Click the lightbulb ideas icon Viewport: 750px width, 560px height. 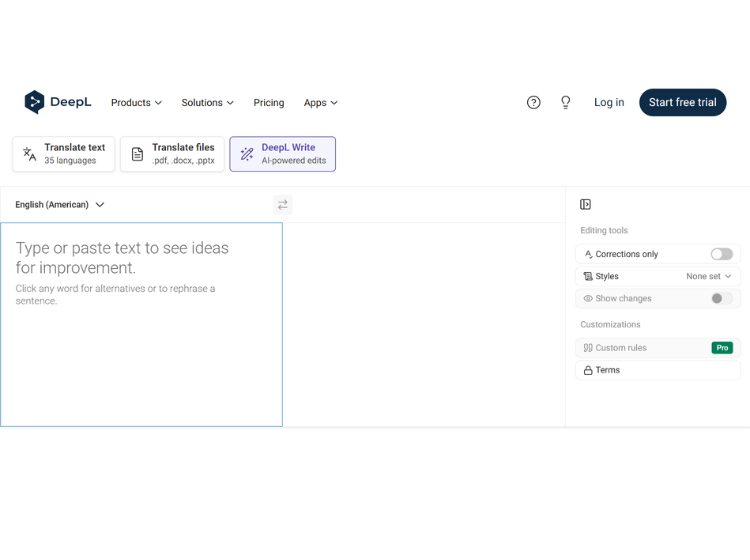pos(565,102)
